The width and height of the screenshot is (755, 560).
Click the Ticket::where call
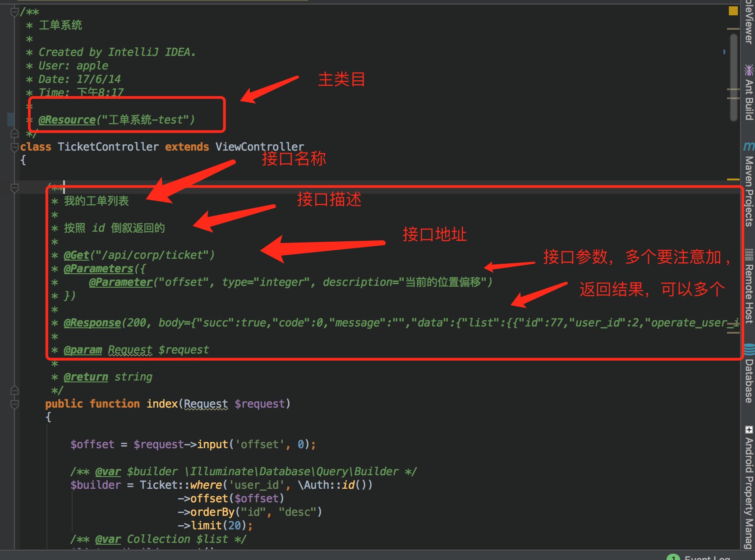pos(181,485)
